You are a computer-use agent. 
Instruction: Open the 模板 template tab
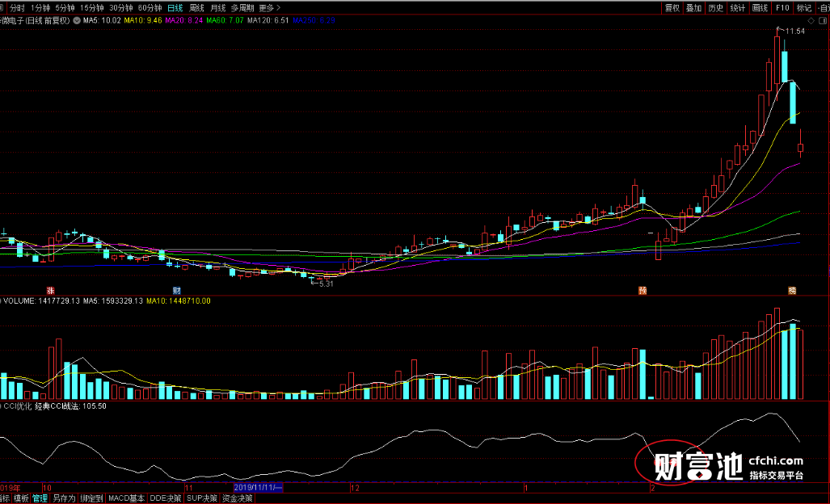21,498
